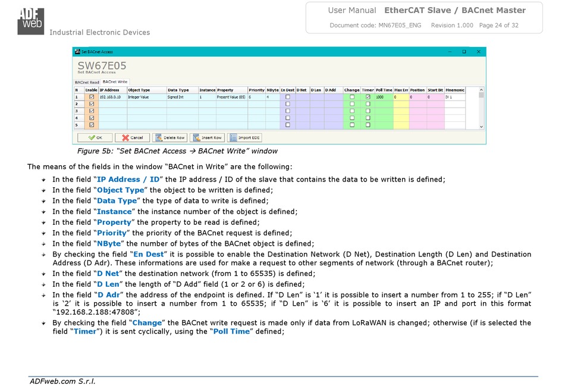Viewport: 565px width, 392px height.
Task: Click the Instance cell in row 1
Action: [x=207, y=97]
